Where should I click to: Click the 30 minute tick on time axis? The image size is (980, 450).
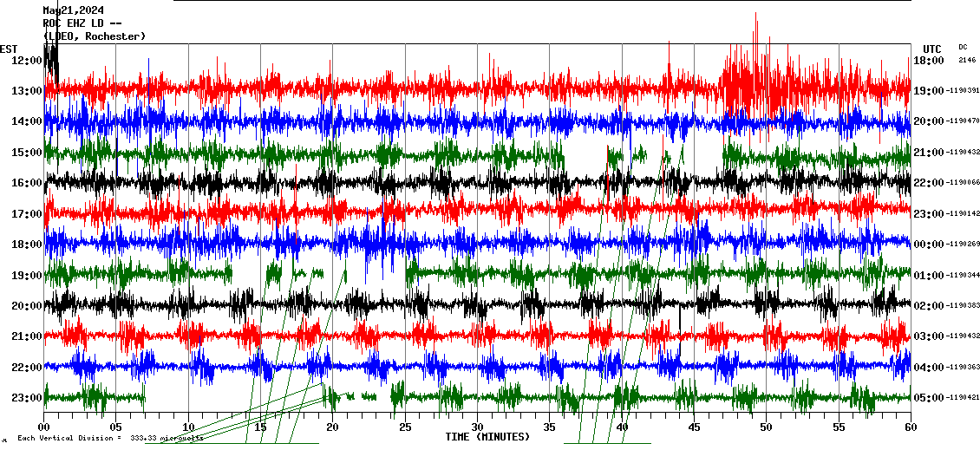tap(477, 427)
